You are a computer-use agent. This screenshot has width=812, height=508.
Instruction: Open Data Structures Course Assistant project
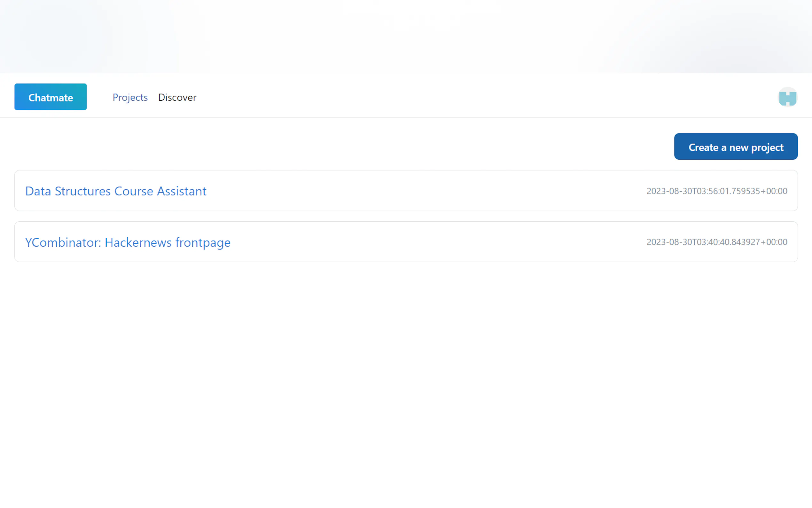click(x=115, y=191)
